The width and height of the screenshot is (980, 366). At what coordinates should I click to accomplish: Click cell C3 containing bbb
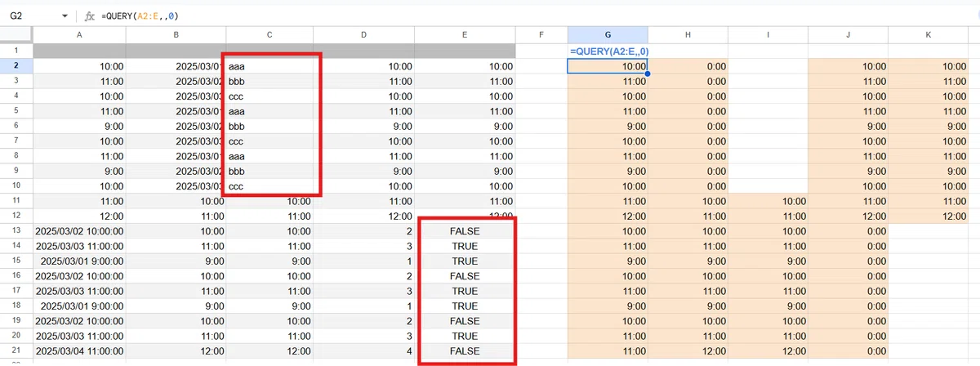click(270, 81)
